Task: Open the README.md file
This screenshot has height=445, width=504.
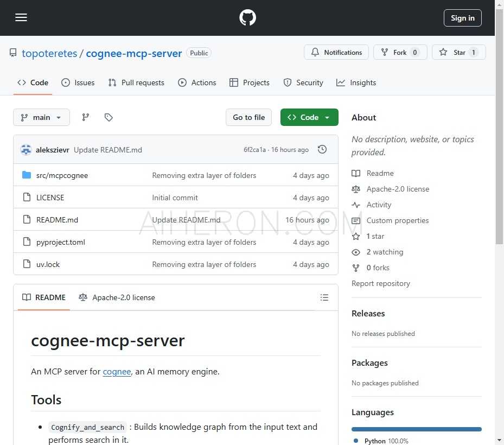Action: 57,220
